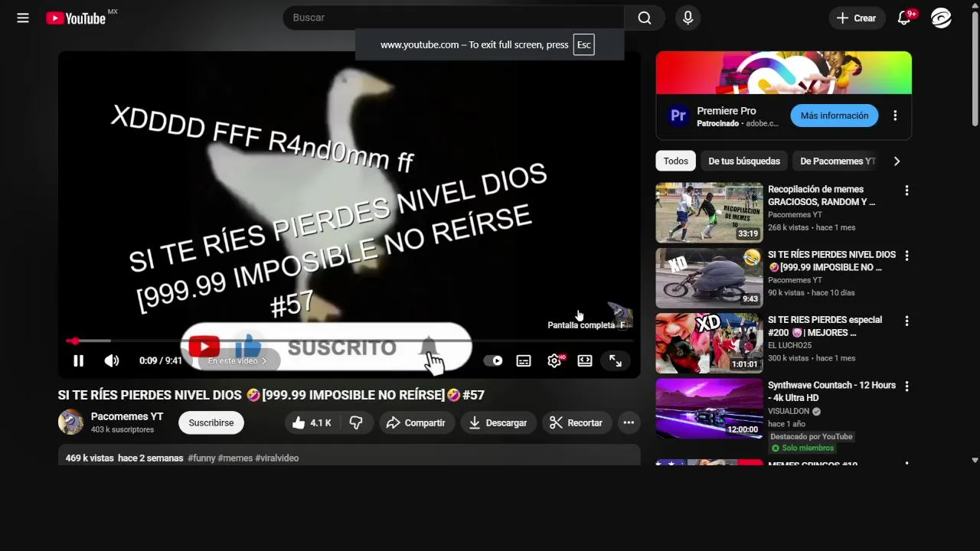Image resolution: width=980 pixels, height=551 pixels.
Task: Select the 'De Pacomemes YT' chip
Action: [838, 161]
